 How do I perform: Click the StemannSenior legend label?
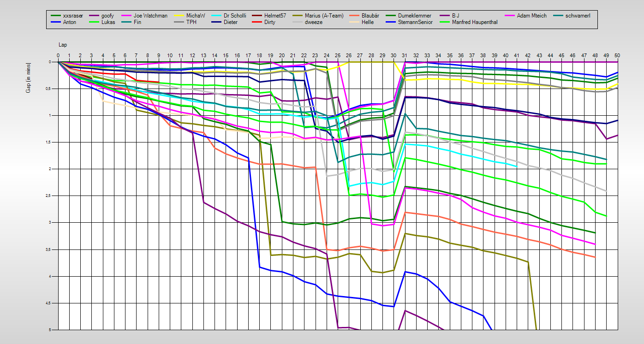[417, 22]
